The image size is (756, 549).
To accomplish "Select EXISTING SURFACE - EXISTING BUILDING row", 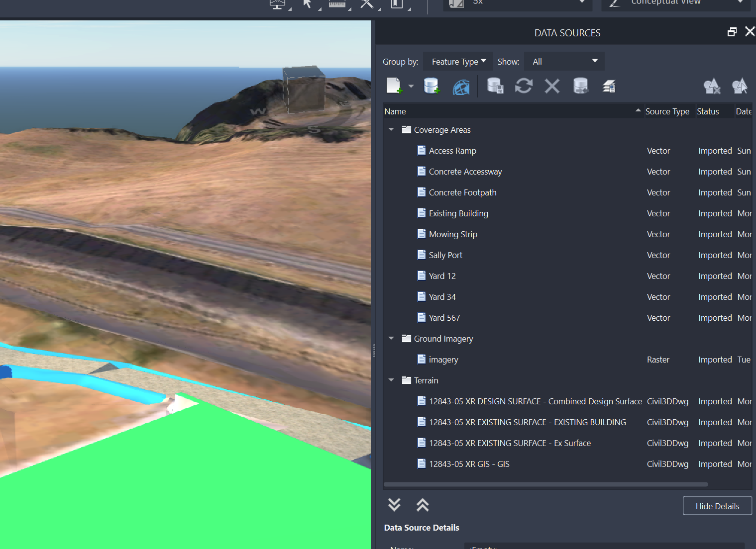I will [x=567, y=422].
